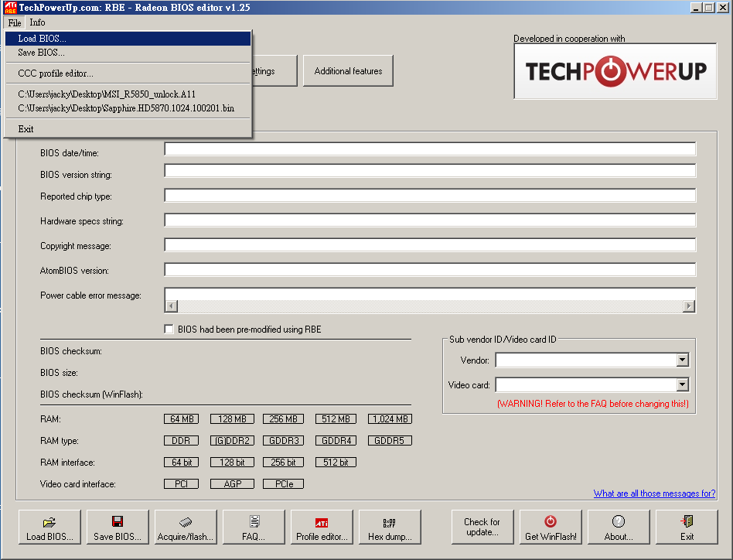Click the AtomBIOS version field
This screenshot has height=560, width=733.
[430, 270]
